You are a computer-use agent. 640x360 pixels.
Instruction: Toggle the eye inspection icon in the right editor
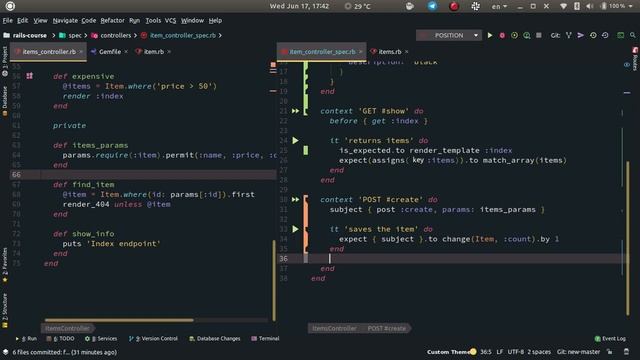[x=627, y=64]
